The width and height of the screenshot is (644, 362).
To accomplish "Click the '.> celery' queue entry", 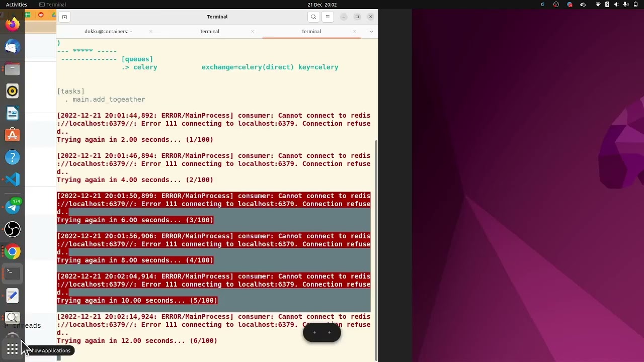I will tap(139, 67).
